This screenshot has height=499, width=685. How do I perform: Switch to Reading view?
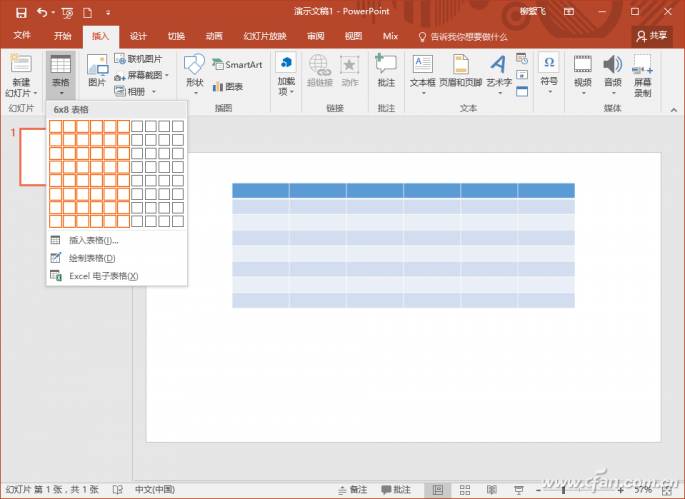coord(491,489)
